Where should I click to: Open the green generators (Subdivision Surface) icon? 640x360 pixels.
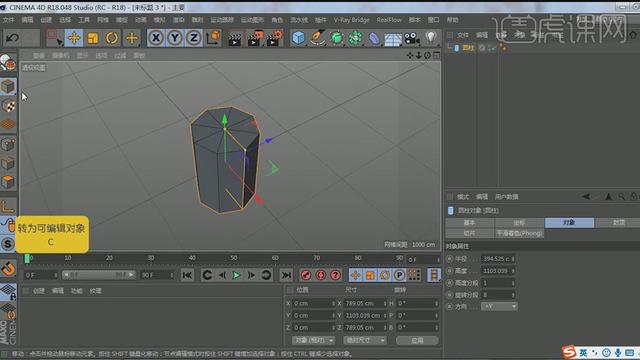click(x=336, y=38)
